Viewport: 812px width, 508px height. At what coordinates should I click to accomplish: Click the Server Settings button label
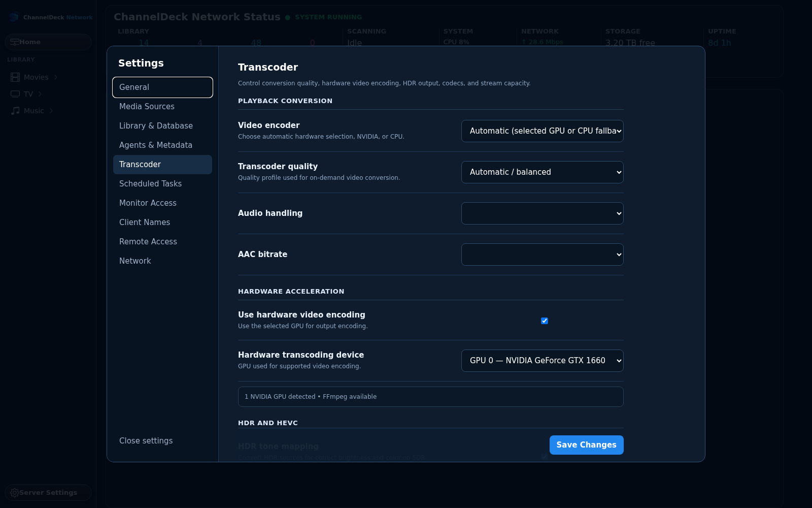[48, 493]
